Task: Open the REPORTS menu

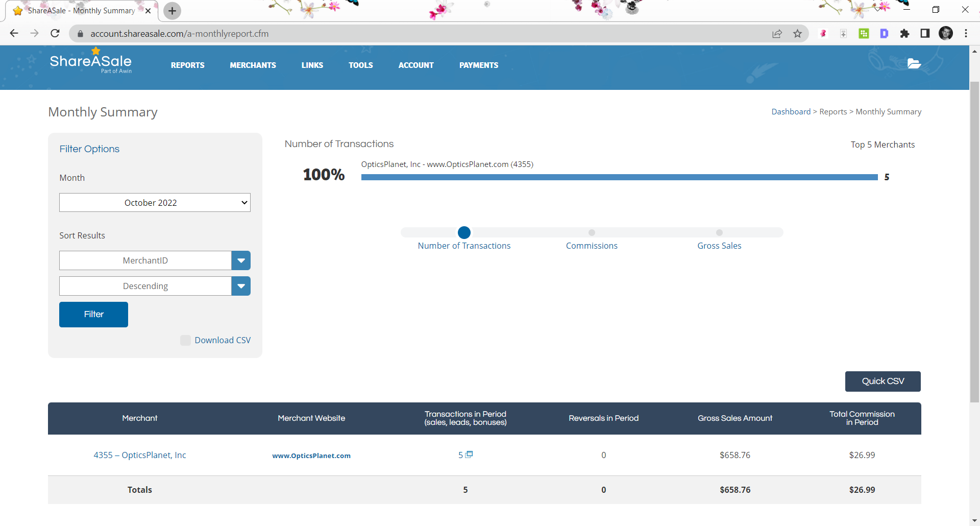Action: pyautogui.click(x=187, y=65)
